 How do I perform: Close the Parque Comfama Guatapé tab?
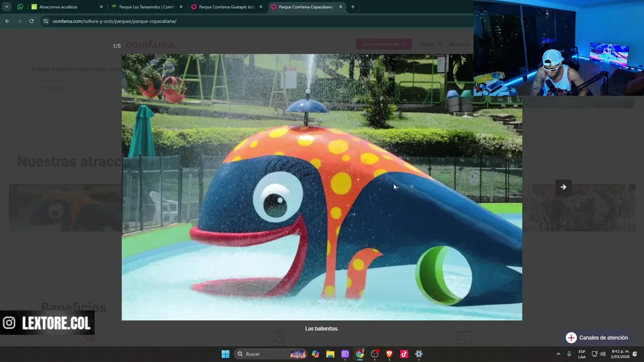[x=261, y=7]
